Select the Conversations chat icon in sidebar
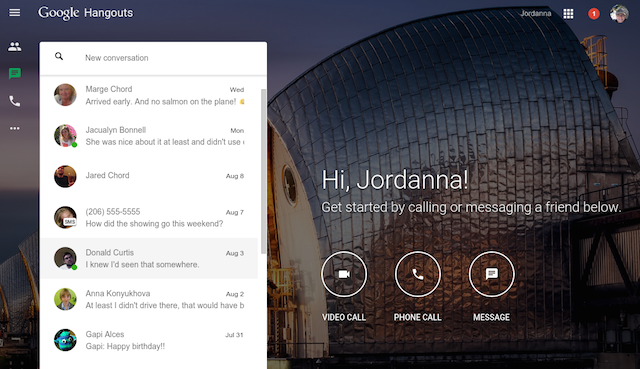Screen dimensions: 640x369 coord(15,74)
